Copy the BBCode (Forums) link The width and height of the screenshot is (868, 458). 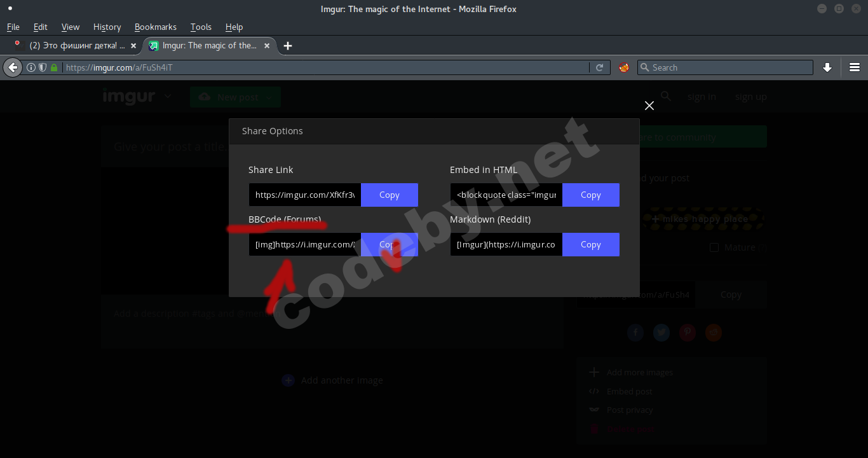pyautogui.click(x=390, y=244)
